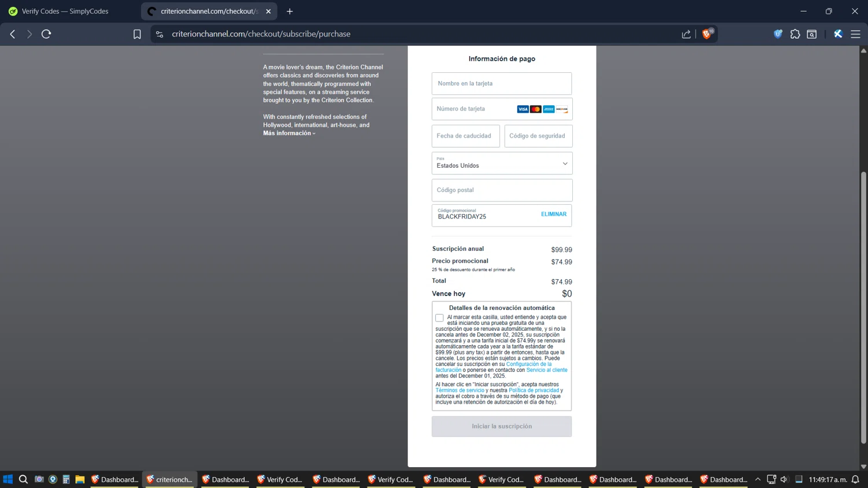Image resolution: width=868 pixels, height=488 pixels.
Task: Click the Visa card logo
Action: click(x=523, y=109)
